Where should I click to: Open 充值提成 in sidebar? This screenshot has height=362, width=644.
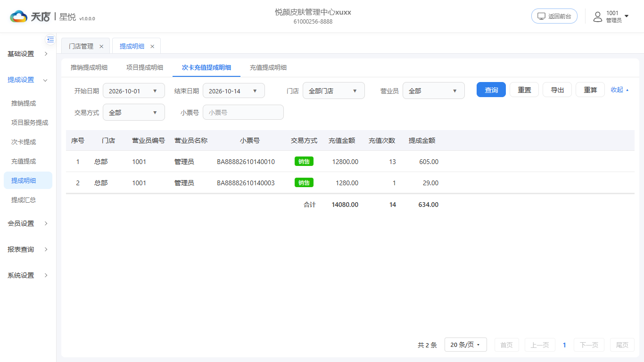point(24,161)
